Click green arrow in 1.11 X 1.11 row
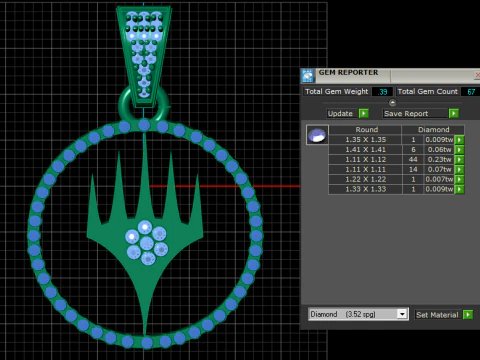The width and height of the screenshot is (480, 360). tap(459, 170)
